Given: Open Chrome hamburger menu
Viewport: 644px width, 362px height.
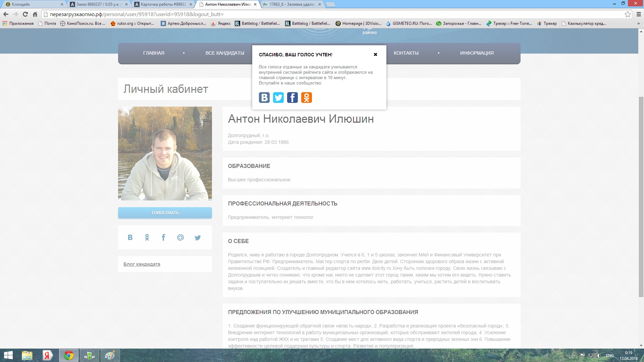Looking at the screenshot, I should pos(639,14).
